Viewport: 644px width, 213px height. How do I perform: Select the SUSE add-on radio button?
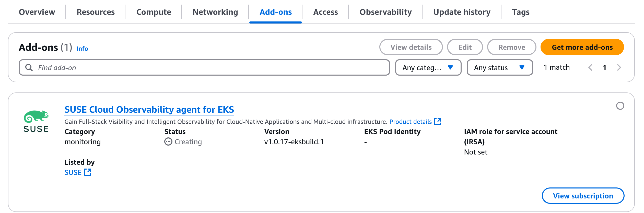click(x=620, y=106)
